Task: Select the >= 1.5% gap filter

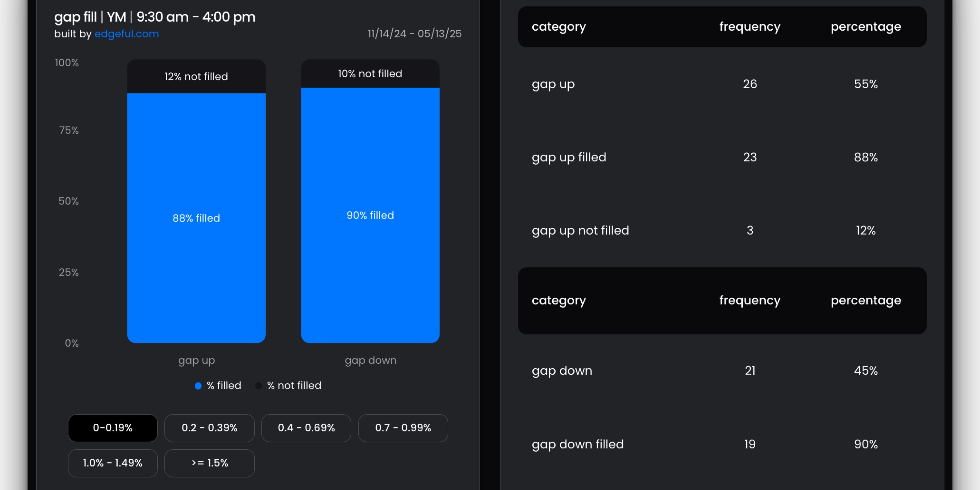Action: (209, 463)
